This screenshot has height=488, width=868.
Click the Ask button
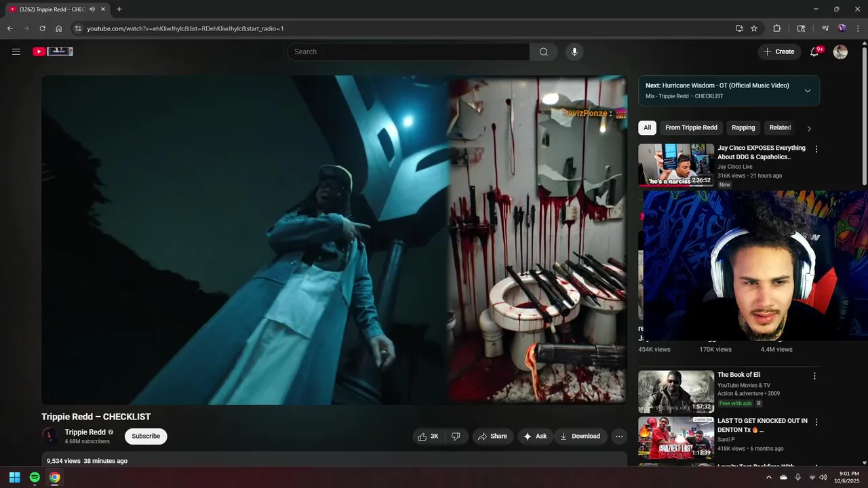click(x=535, y=436)
